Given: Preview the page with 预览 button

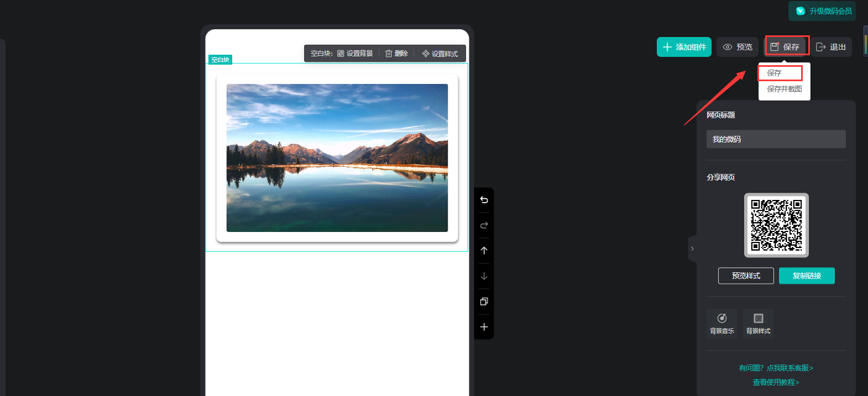Looking at the screenshot, I should 738,47.
